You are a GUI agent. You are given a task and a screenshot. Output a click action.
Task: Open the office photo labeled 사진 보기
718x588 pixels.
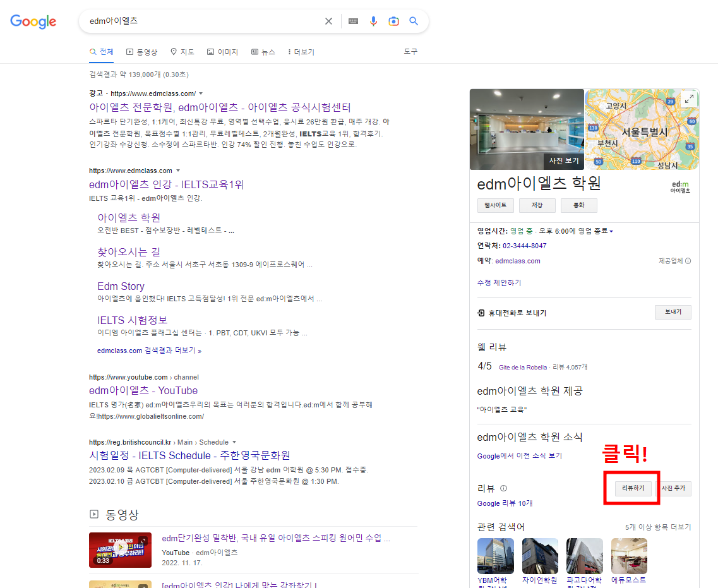(527, 129)
